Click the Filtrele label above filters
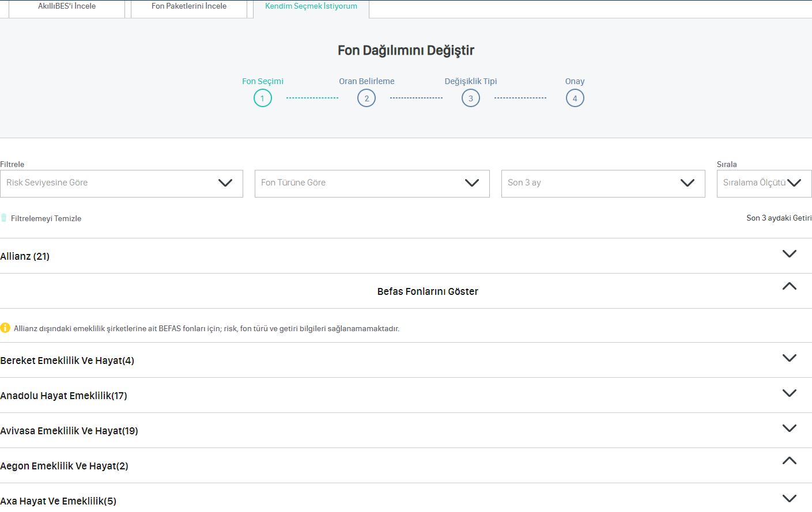The image size is (812, 512). 12,164
